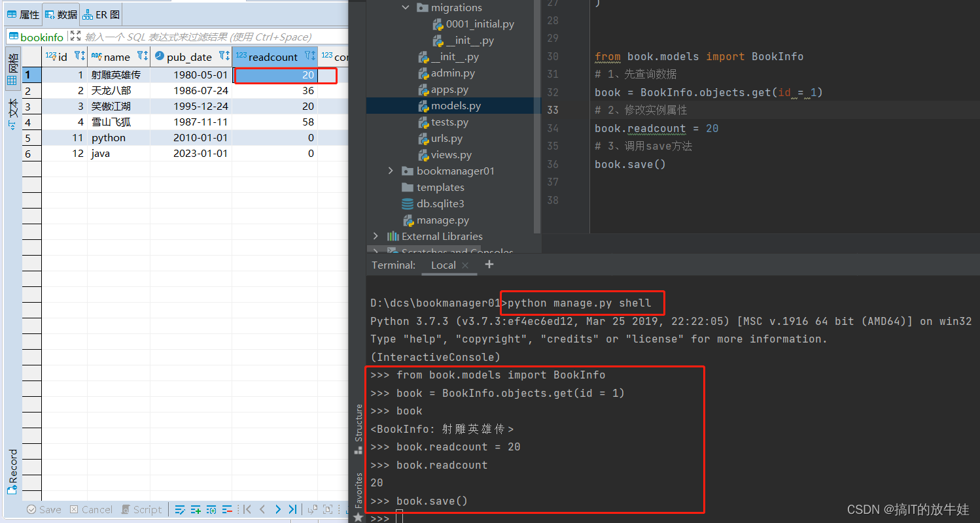Click 'book.readcount = 20' line in editor

coord(657,128)
